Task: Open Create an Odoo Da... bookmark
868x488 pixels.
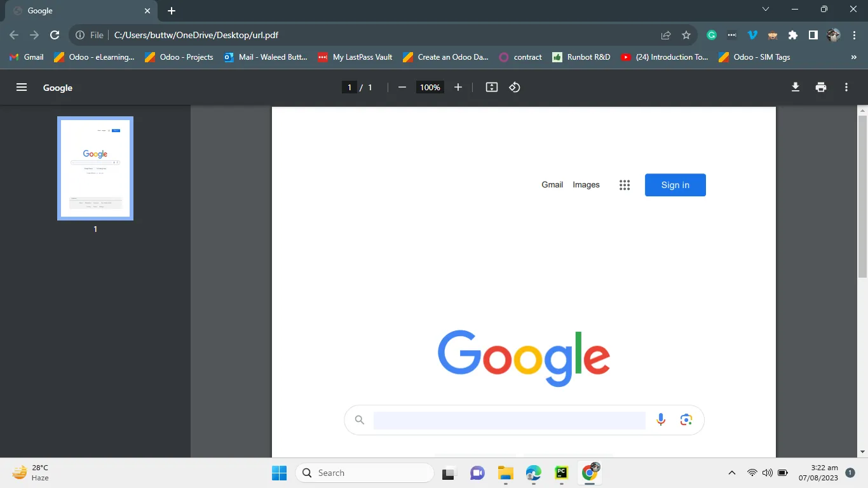Action: click(445, 57)
